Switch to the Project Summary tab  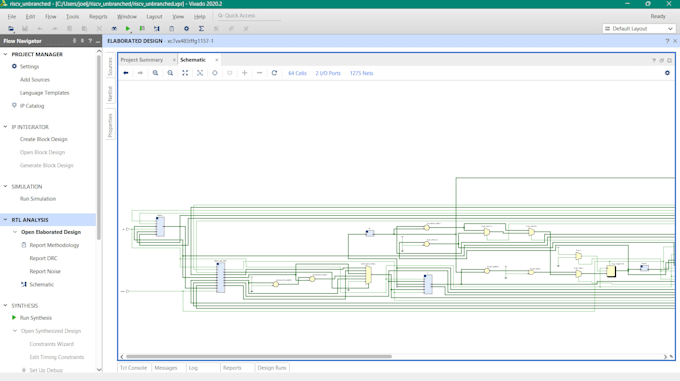click(142, 60)
